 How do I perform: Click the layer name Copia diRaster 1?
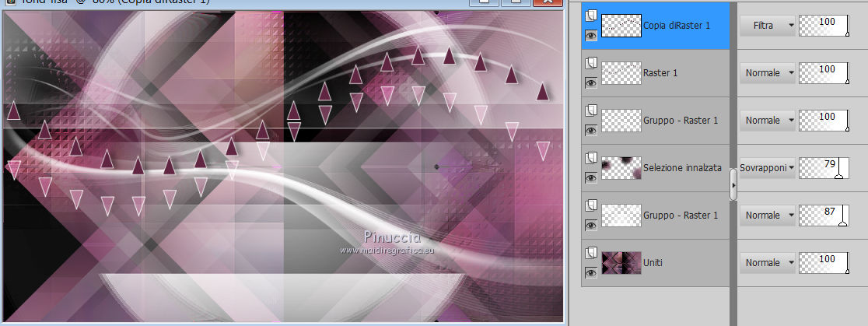(676, 26)
